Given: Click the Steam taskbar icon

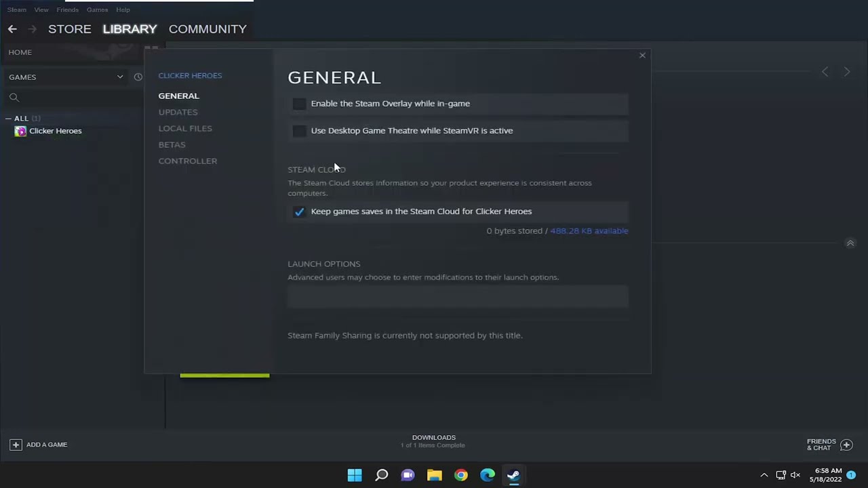Looking at the screenshot, I should pos(513,475).
